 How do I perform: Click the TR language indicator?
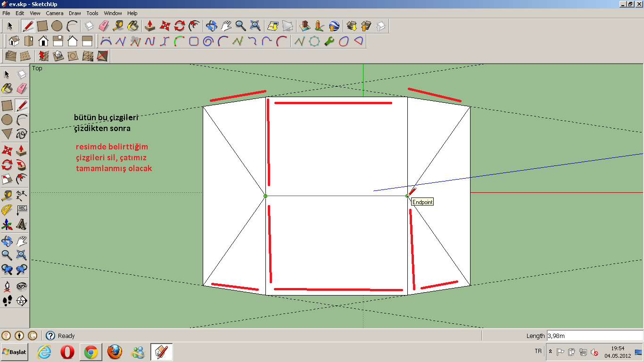[538, 351]
